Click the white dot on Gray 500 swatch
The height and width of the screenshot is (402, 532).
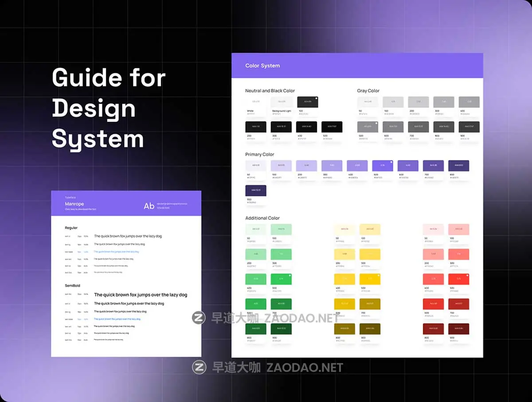[x=376, y=124]
